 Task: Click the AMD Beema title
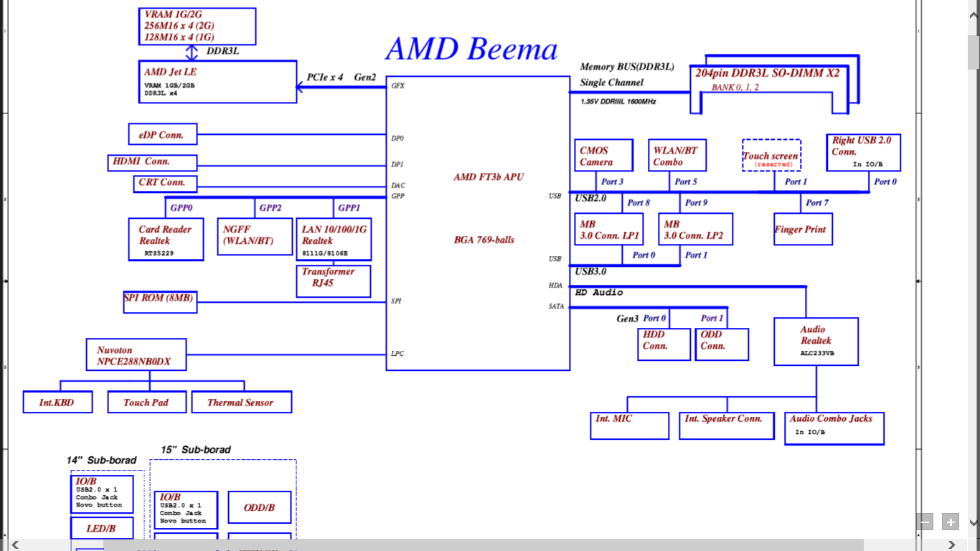471,49
